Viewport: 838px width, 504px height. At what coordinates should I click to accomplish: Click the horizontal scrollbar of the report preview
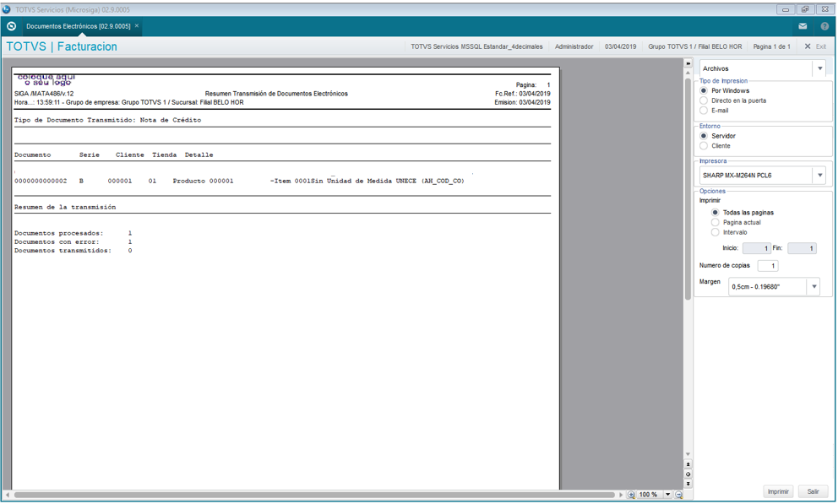(x=315, y=495)
